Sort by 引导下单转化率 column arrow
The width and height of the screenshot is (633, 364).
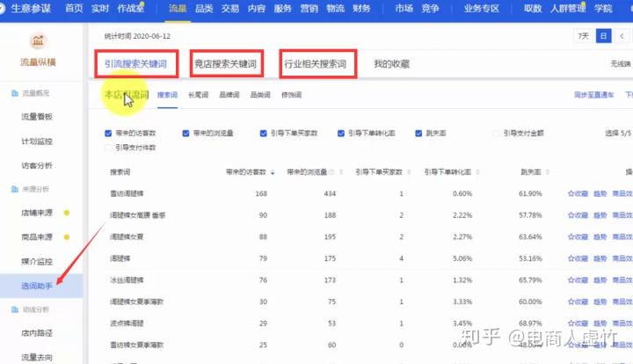pyautogui.click(x=477, y=172)
